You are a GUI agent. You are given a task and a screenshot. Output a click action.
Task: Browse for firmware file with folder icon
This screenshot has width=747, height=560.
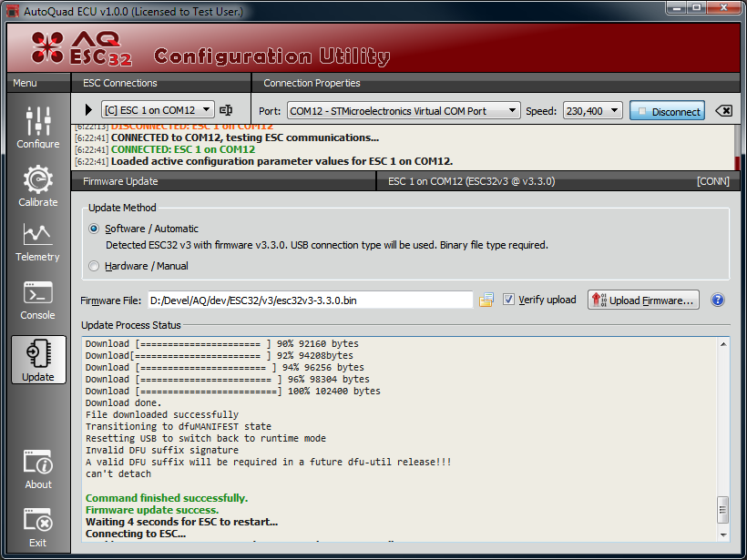point(486,300)
